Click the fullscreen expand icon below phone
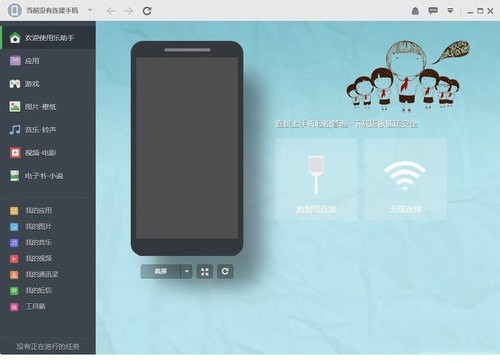This screenshot has width=500, height=361. tap(205, 272)
